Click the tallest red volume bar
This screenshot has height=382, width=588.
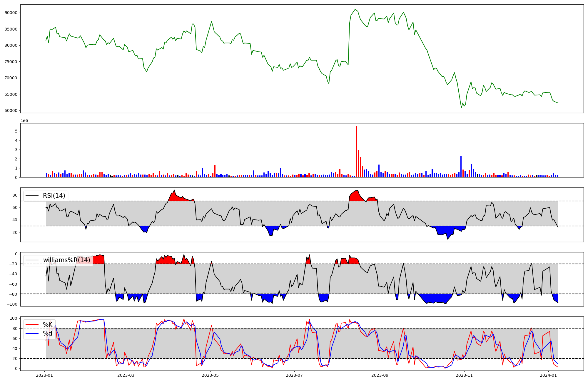pyautogui.click(x=356, y=151)
